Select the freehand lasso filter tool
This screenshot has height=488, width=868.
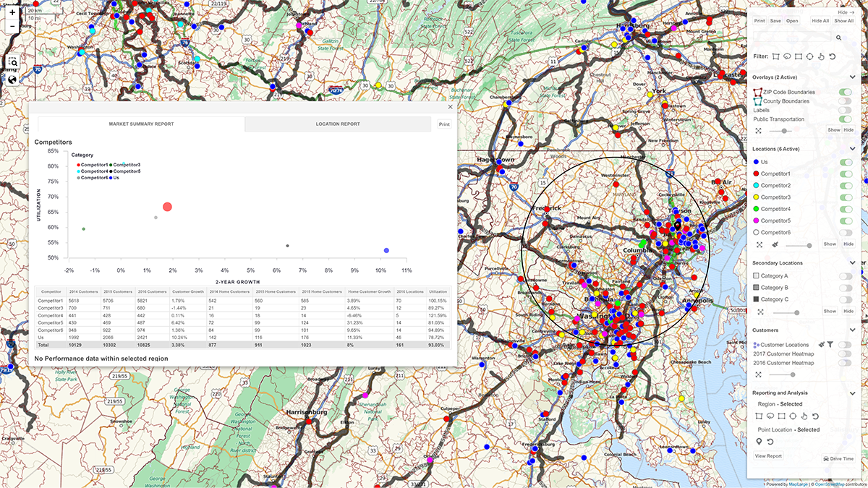[x=787, y=56]
